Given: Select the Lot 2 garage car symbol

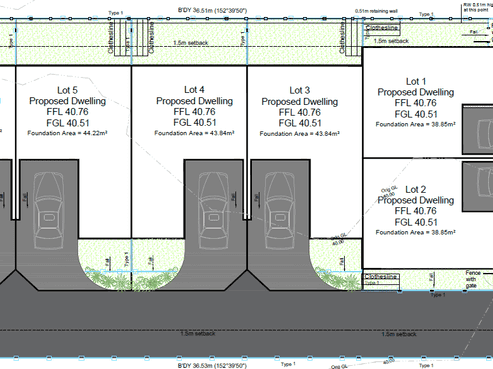Looking at the screenshot, I should (485, 182).
